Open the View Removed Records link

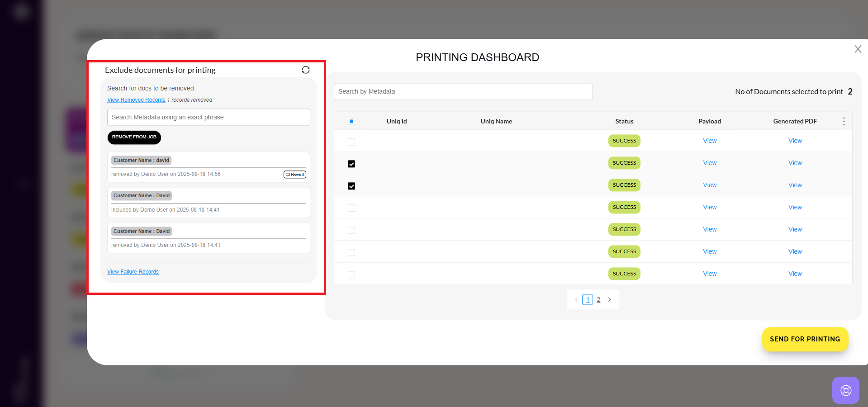pos(136,100)
